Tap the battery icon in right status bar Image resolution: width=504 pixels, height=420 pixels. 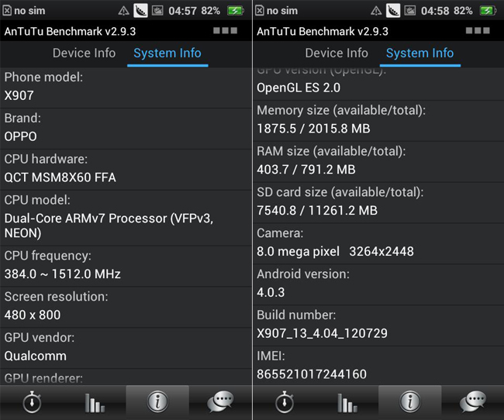coord(488,11)
